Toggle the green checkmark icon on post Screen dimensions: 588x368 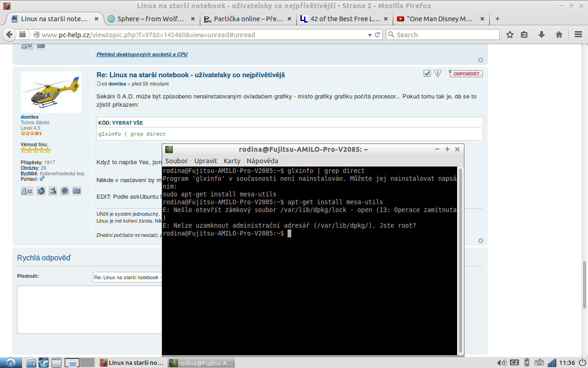coord(427,74)
